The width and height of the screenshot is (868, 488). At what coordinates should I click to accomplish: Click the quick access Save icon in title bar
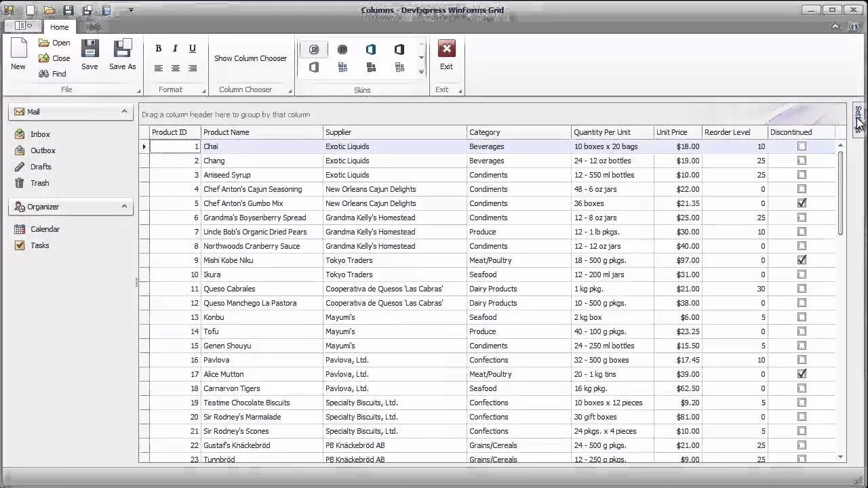pyautogui.click(x=68, y=10)
